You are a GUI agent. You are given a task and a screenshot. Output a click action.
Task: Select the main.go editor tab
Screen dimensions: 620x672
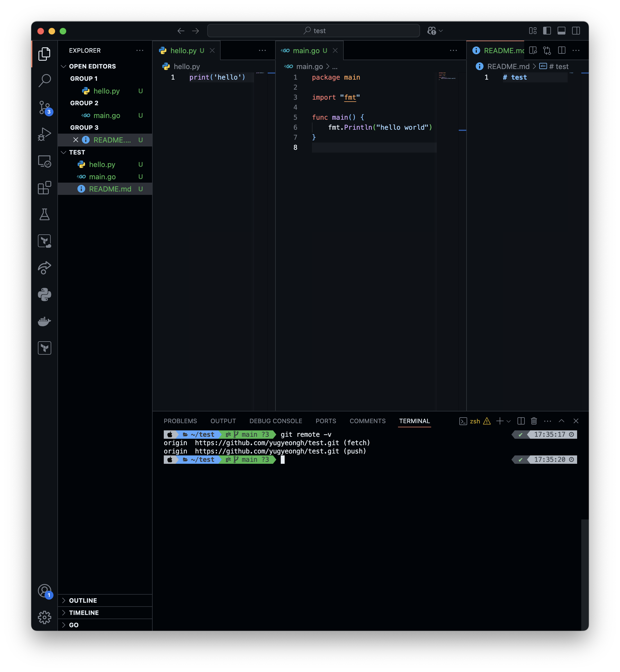pyautogui.click(x=306, y=51)
